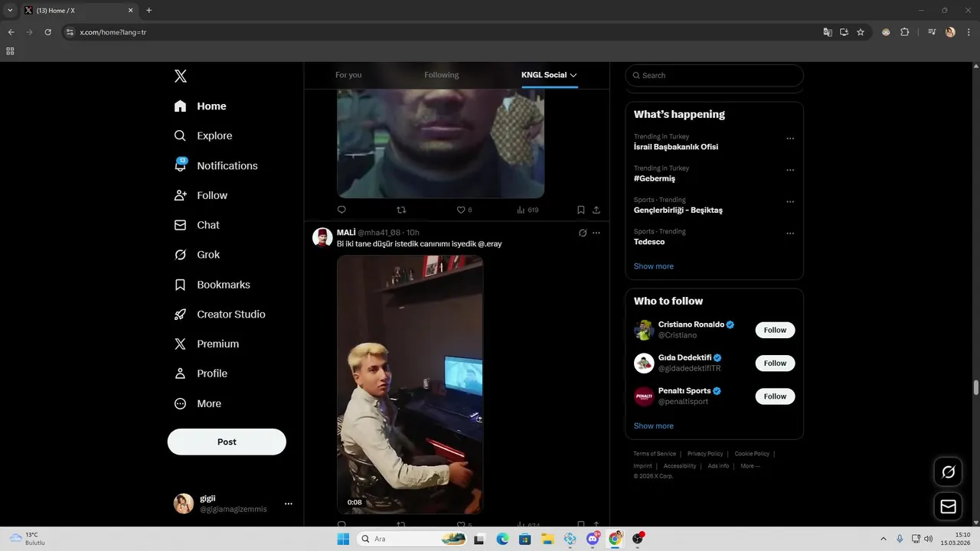Click translate page icon in address bar
980x551 pixels.
pos(828,32)
